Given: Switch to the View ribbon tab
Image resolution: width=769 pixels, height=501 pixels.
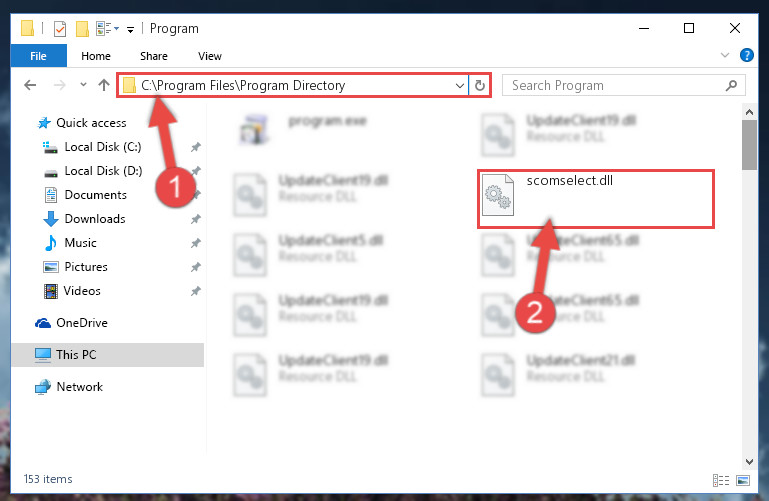Looking at the screenshot, I should pos(210,56).
